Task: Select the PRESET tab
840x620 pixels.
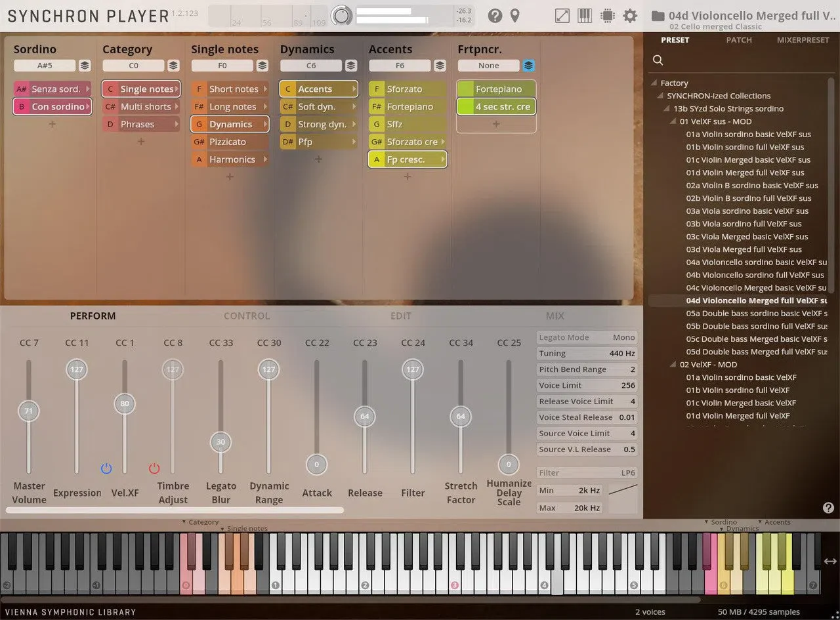Action: click(x=675, y=40)
